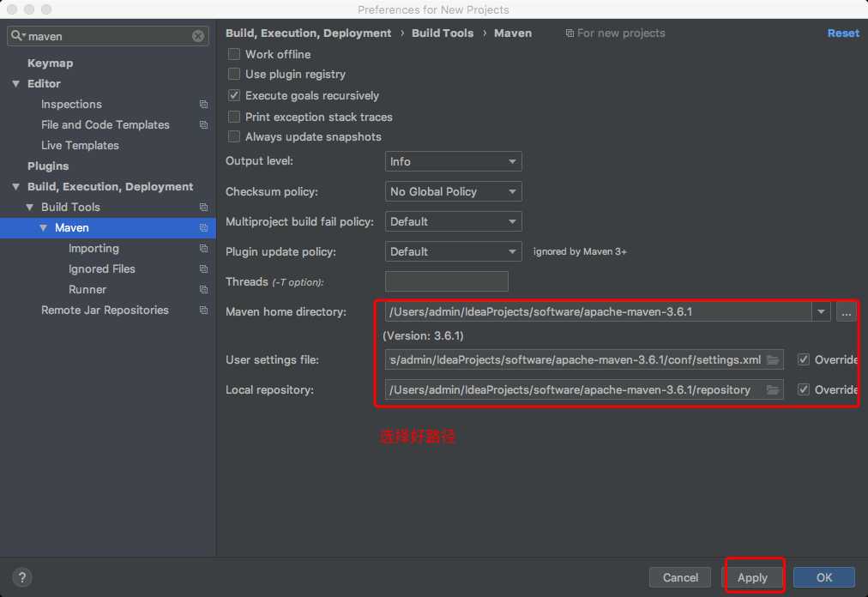
Task: Select Inspections in settings tree
Action: [x=71, y=104]
